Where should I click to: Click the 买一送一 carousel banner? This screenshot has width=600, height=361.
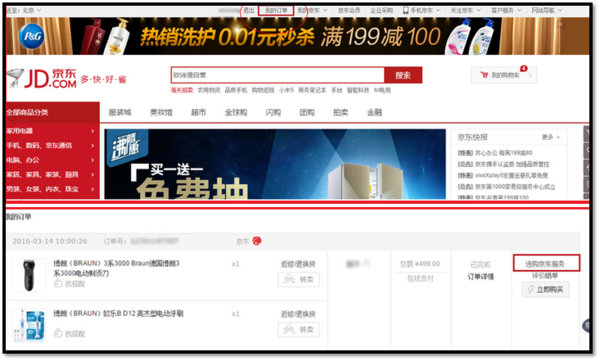(x=275, y=164)
